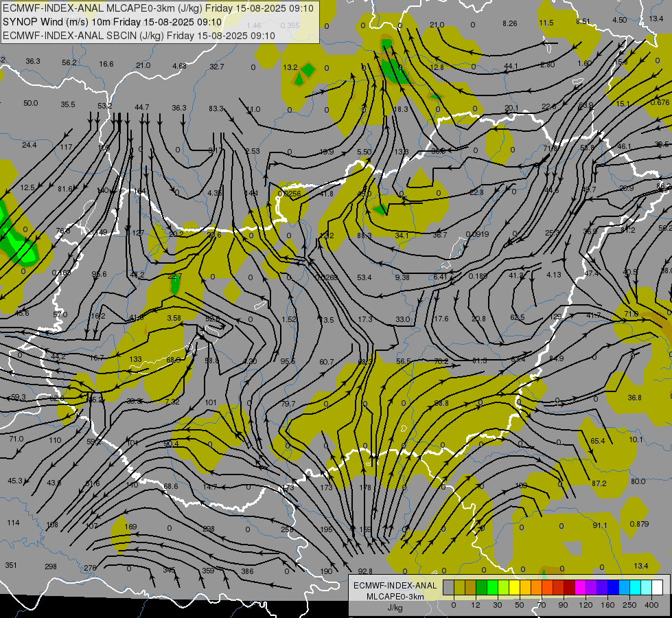Click the J/kg unit label in legend

tap(395, 608)
